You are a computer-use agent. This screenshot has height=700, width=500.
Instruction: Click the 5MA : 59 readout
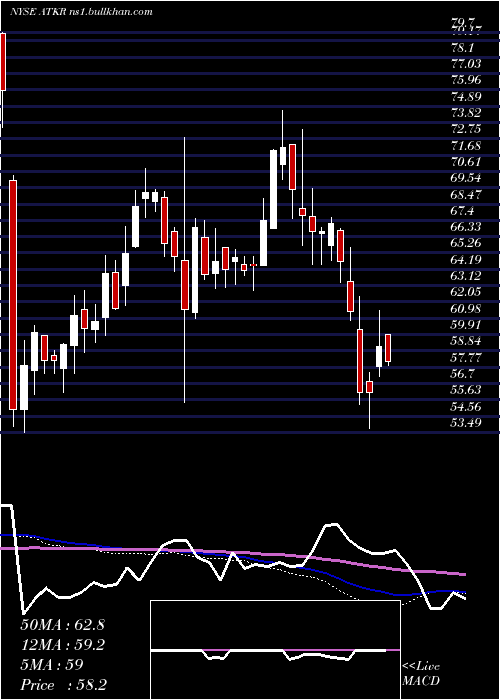[52, 665]
